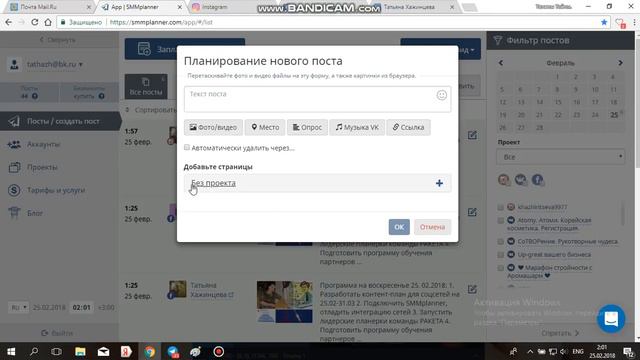Select 25 in the February calendar
This screenshot has height=360, width=640.
click(x=614, y=115)
